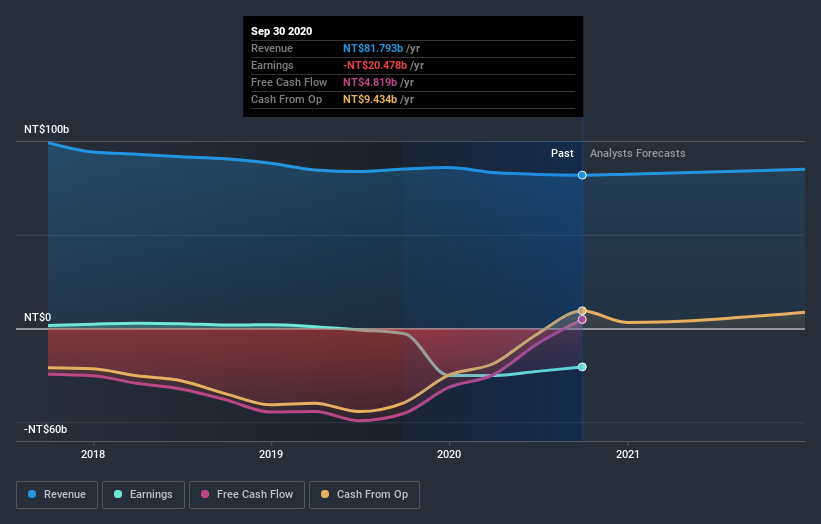Click the NT$81.793b revenue value
This screenshot has width=821, height=524.
[373, 48]
